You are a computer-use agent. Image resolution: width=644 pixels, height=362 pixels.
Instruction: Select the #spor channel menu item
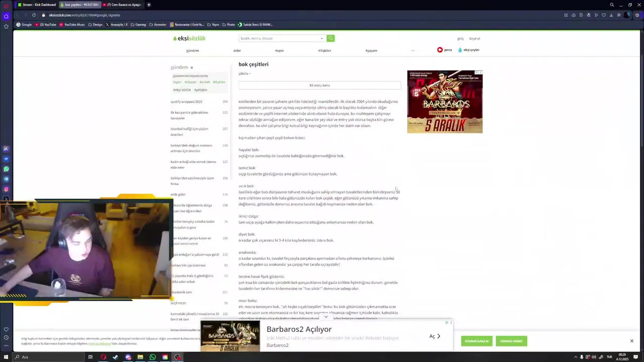click(279, 50)
